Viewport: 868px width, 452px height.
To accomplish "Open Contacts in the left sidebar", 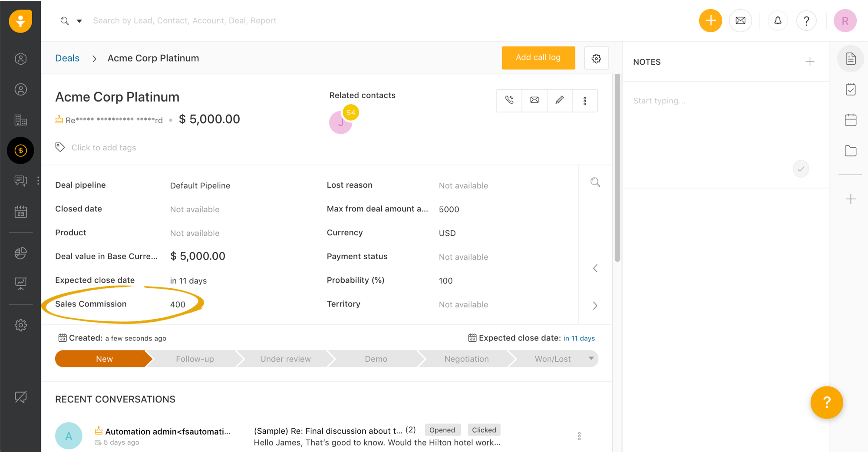I will tap(20, 89).
